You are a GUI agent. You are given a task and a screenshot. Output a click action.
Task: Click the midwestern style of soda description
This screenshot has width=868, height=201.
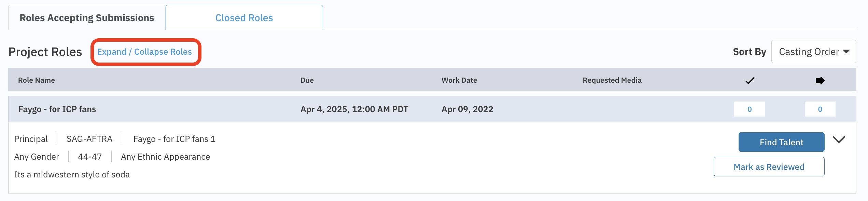(x=72, y=175)
